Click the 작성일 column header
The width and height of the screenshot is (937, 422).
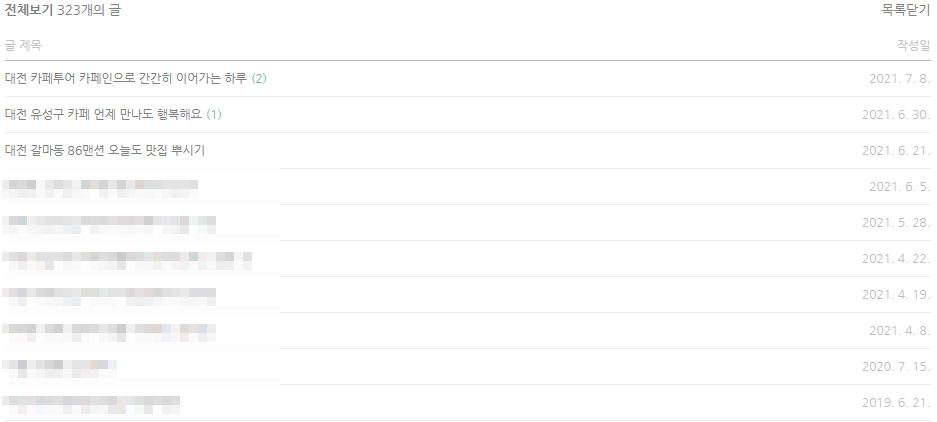coord(914,45)
